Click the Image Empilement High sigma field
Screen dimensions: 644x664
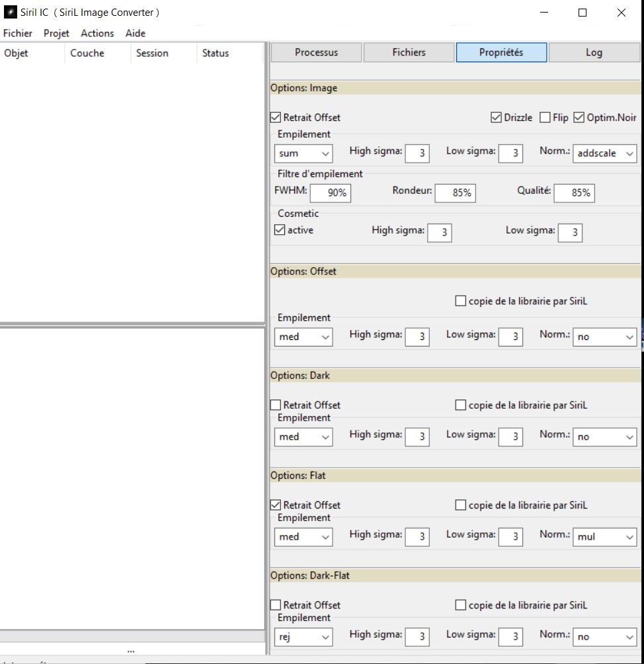(417, 153)
